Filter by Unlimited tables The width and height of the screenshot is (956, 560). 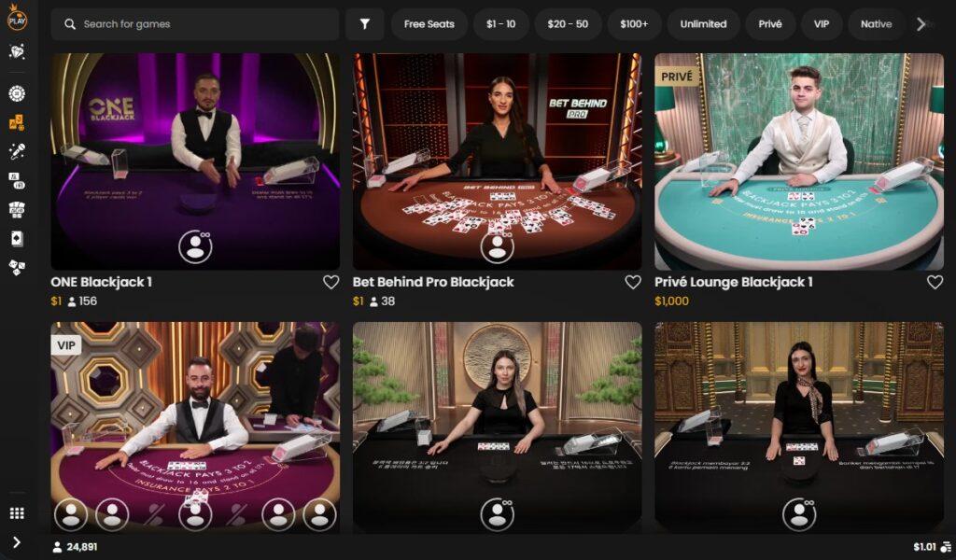(704, 23)
